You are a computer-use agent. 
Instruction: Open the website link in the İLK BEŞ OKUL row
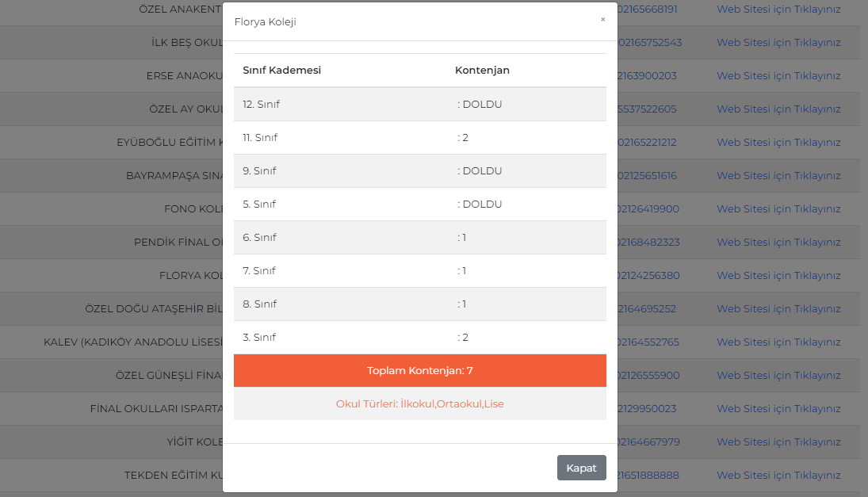click(778, 43)
